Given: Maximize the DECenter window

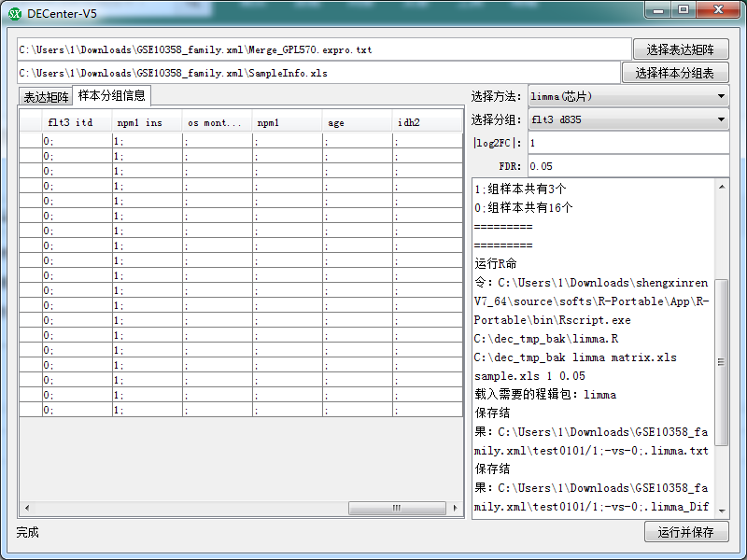Looking at the screenshot, I should tap(684, 10).
